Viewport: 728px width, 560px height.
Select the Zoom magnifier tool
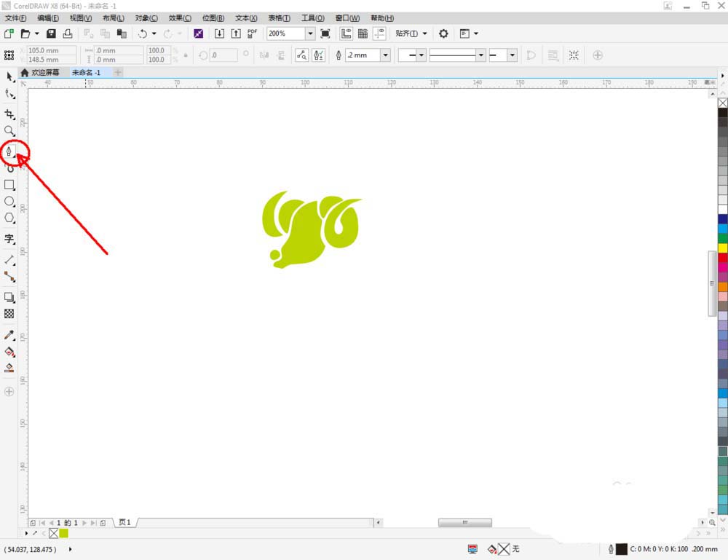coord(9,131)
